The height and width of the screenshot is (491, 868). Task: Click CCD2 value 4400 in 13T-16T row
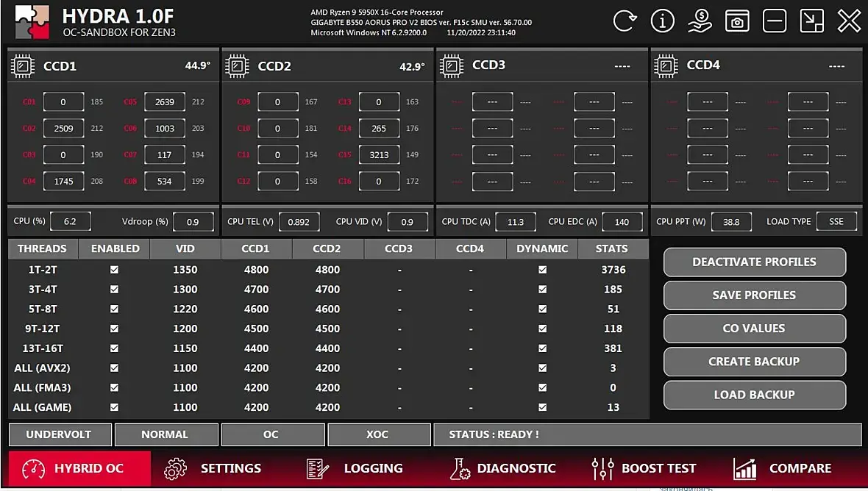coord(327,348)
